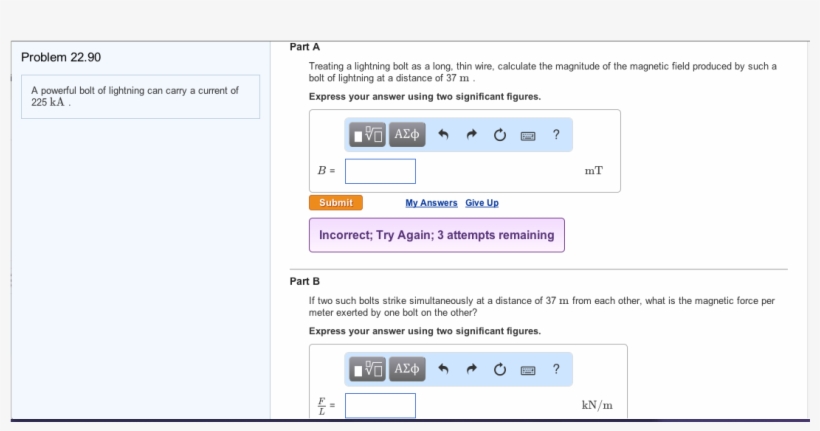The image size is (820, 431).
Task: Reset the Part A answer with the circular arrow
Action: click(499, 136)
